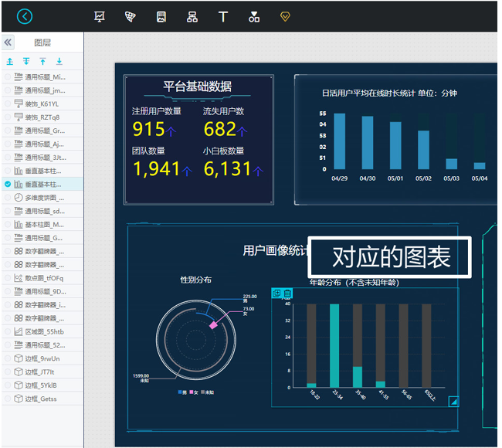The height and width of the screenshot is (448, 502).
Task: Open the map components toolbar icon
Action: click(131, 16)
